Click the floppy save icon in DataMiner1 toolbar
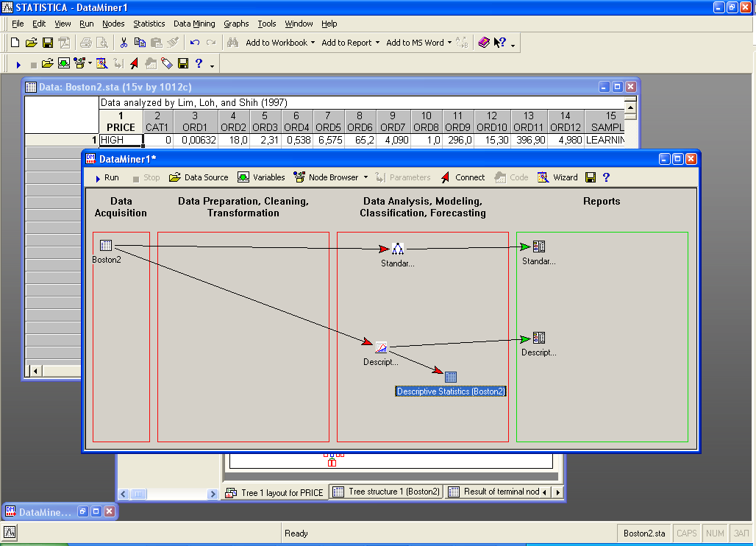 (591, 177)
